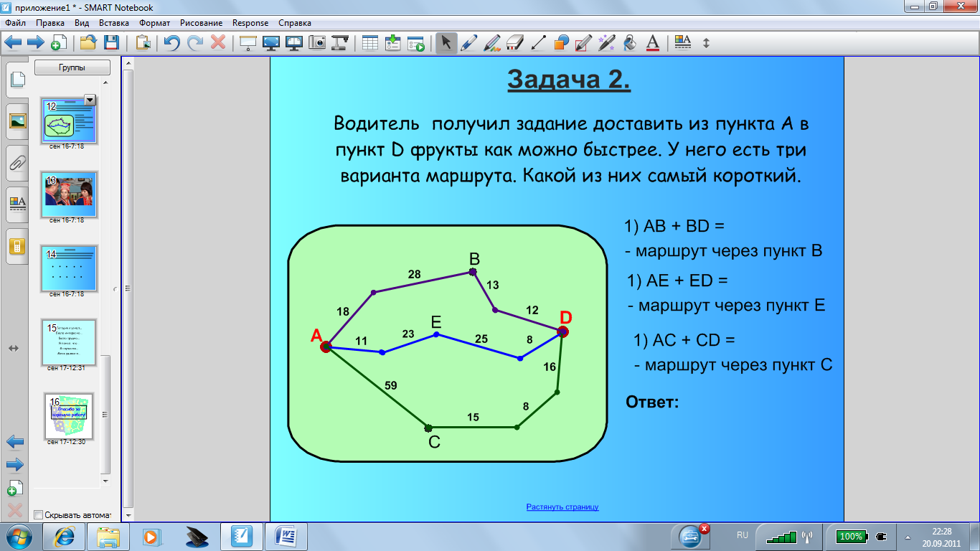Select the page 13 thumbnail
The width and height of the screenshot is (980, 551).
(x=69, y=194)
